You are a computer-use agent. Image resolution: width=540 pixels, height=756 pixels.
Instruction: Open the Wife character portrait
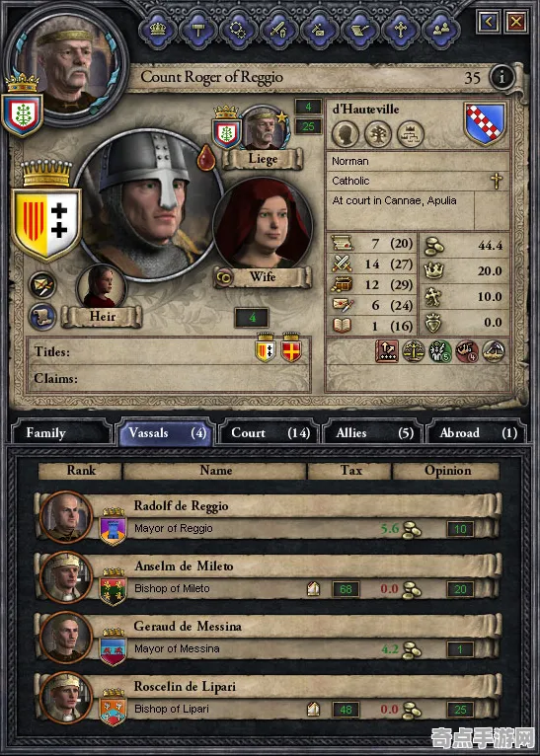coord(263,225)
